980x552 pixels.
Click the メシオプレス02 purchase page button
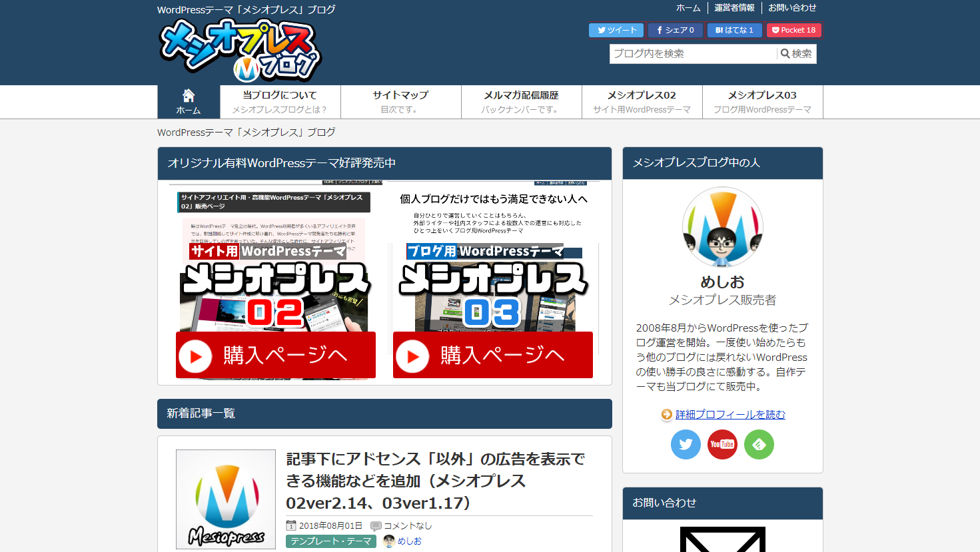pyautogui.click(x=276, y=355)
